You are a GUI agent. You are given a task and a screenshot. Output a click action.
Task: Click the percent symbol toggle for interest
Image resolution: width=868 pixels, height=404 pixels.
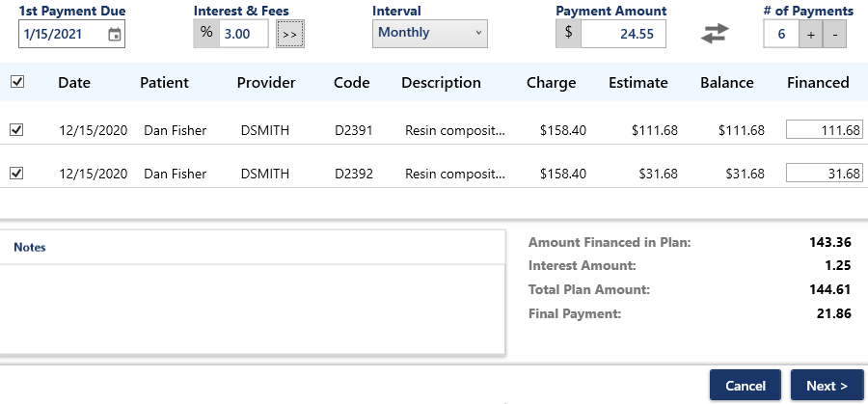(205, 33)
